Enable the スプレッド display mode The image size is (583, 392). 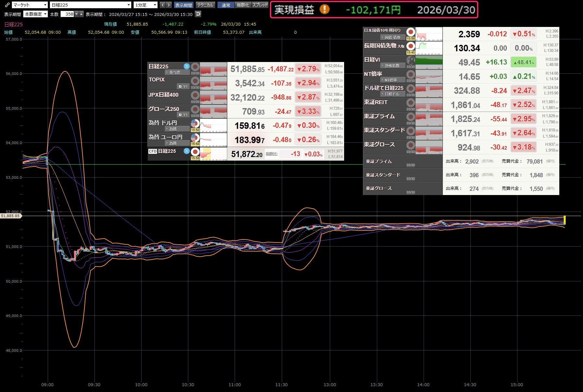[x=260, y=5]
